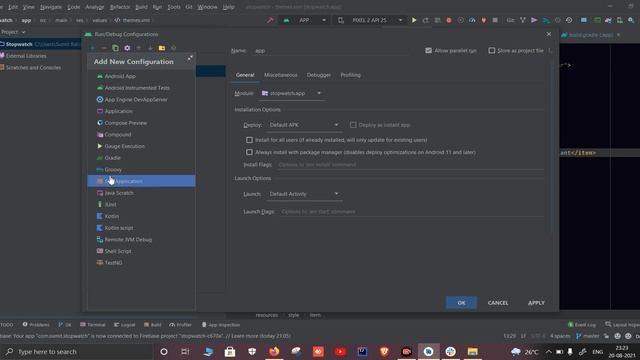Image resolution: width=640 pixels, height=360 pixels.
Task: Click the Launch Flags input field
Action: click(411, 211)
